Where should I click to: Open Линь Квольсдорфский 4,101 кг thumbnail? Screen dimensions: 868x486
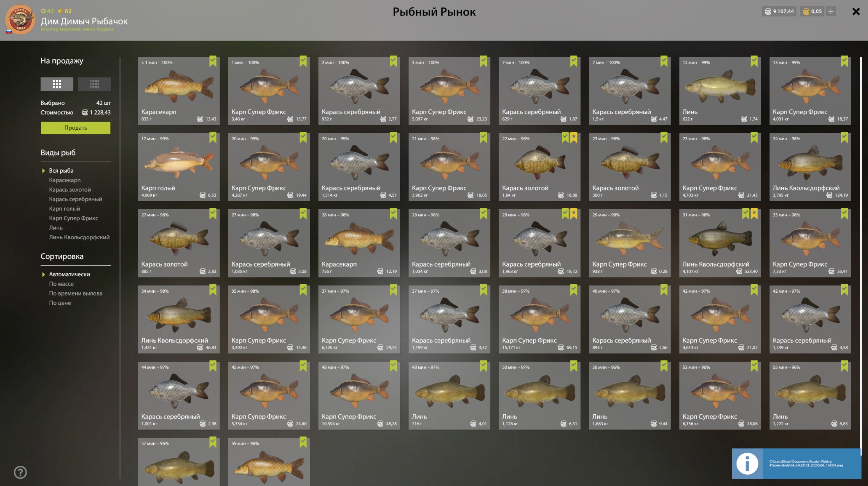click(720, 239)
